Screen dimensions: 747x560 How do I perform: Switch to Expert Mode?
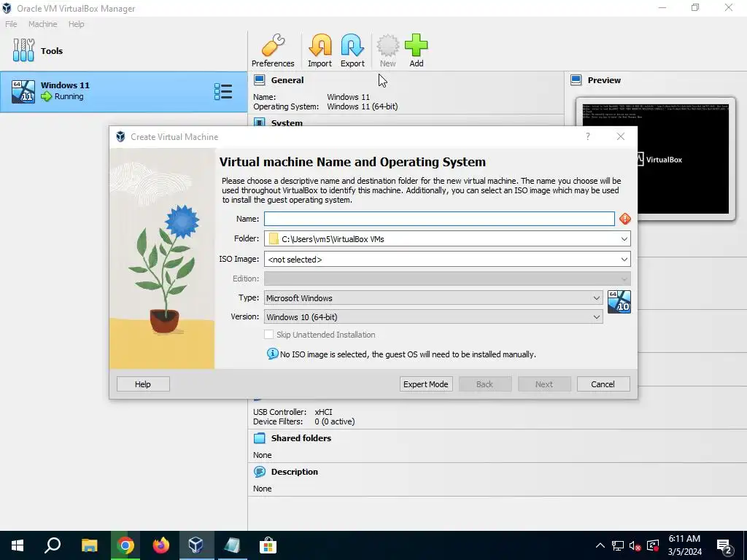coord(426,384)
